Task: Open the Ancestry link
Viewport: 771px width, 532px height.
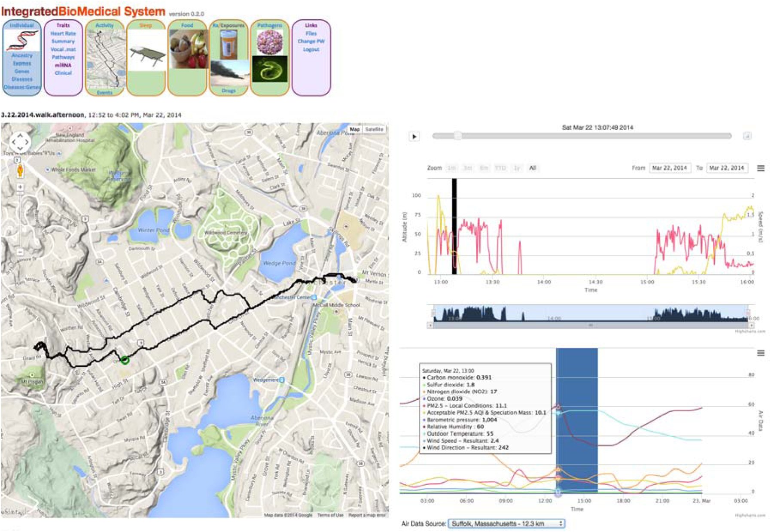Action: tap(22, 55)
